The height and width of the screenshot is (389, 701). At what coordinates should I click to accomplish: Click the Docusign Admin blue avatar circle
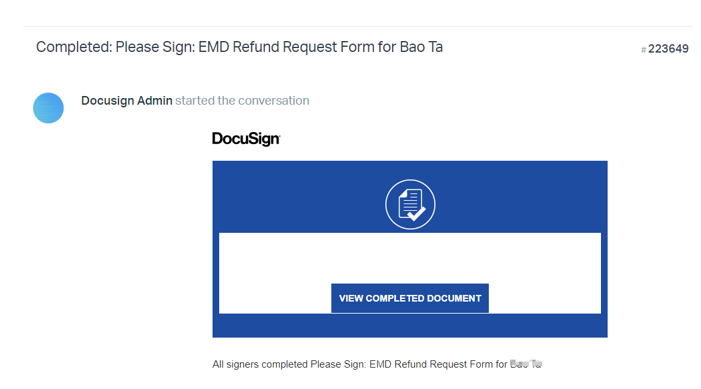click(x=48, y=108)
